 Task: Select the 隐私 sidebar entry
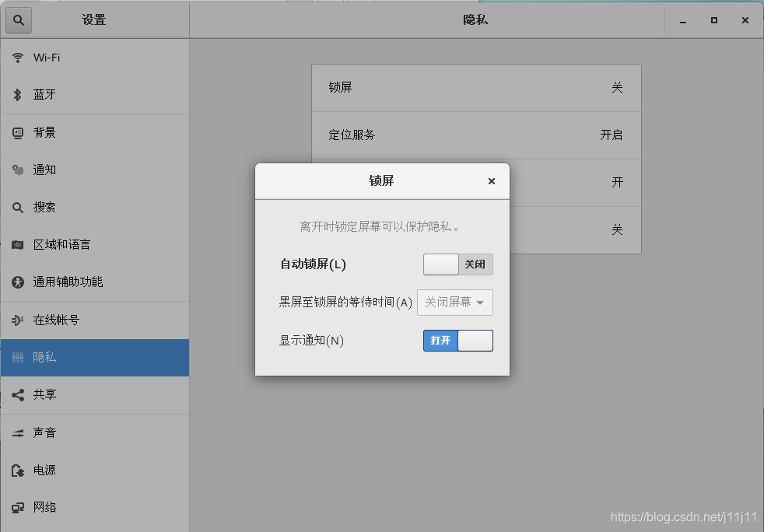pos(95,358)
